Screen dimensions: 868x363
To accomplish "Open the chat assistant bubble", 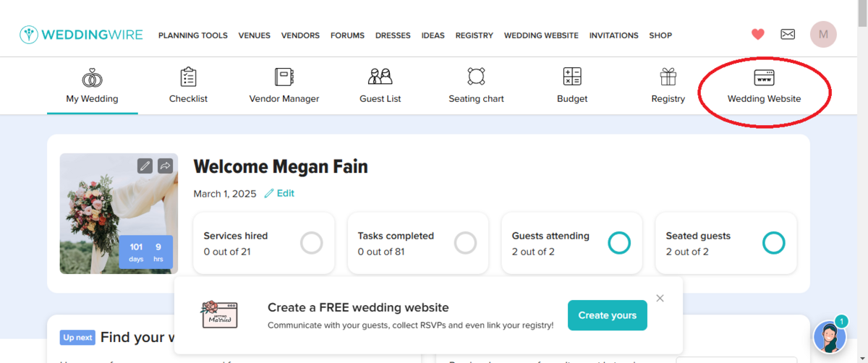I will pos(830,336).
